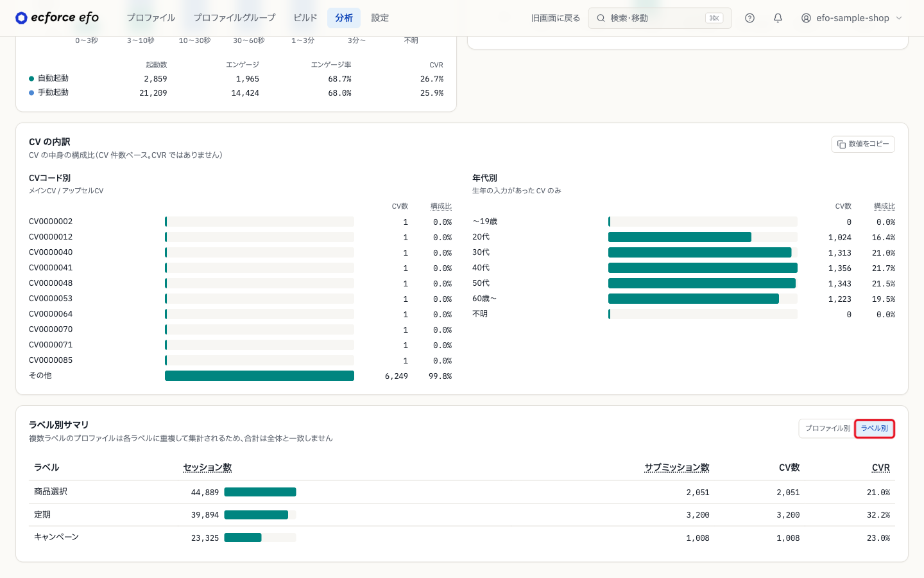Viewport: 924px width, 578px height.
Task: Open the help question mark icon
Action: click(x=749, y=18)
